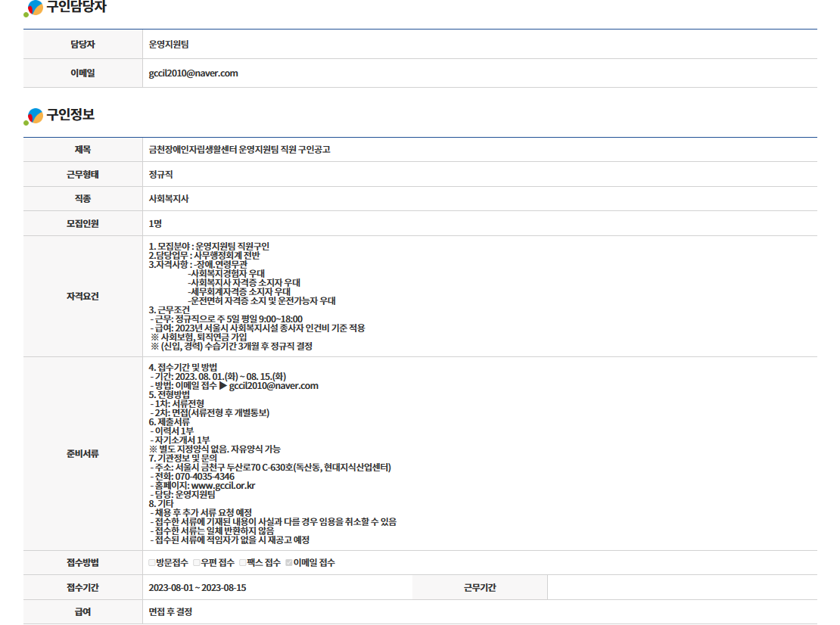Click the 2023-08-01 ~ 2023-08-15 date range
This screenshot has height=625, width=840.
click(198, 588)
